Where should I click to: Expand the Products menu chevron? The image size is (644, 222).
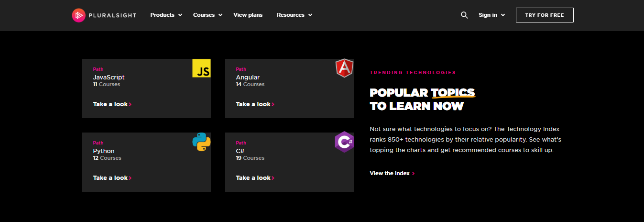click(180, 15)
